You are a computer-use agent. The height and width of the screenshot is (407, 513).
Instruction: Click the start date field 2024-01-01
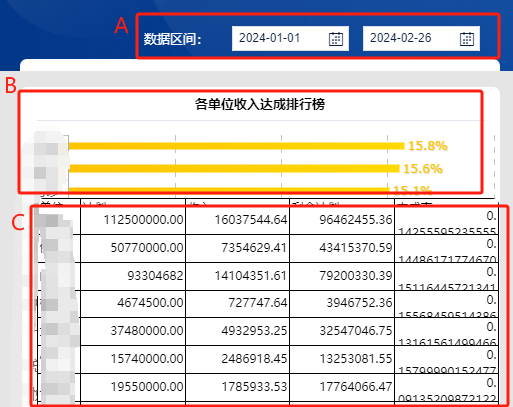(x=290, y=38)
